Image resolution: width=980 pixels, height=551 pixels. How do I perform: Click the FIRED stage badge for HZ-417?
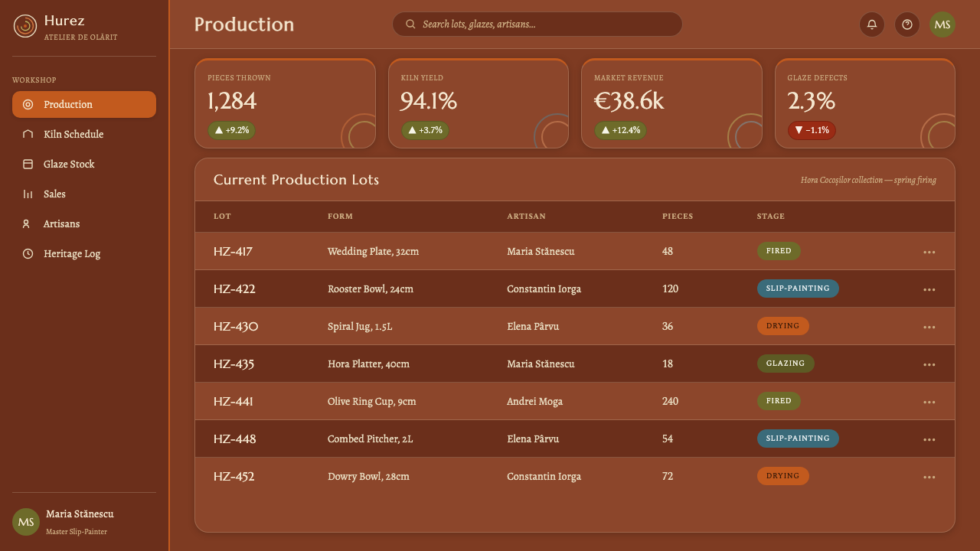pos(779,251)
